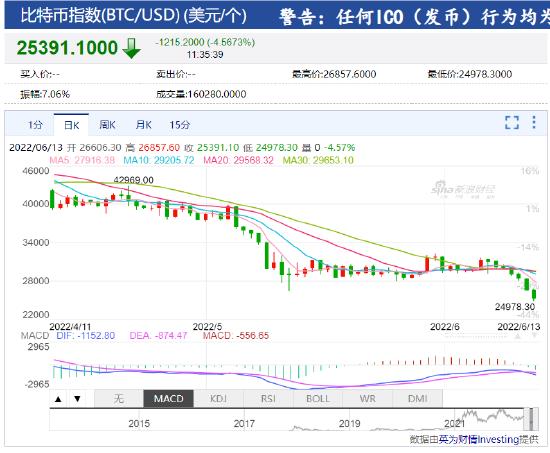Click the DIF: -1152.80 readout
This screenshot has width=550, height=453.
86,336
